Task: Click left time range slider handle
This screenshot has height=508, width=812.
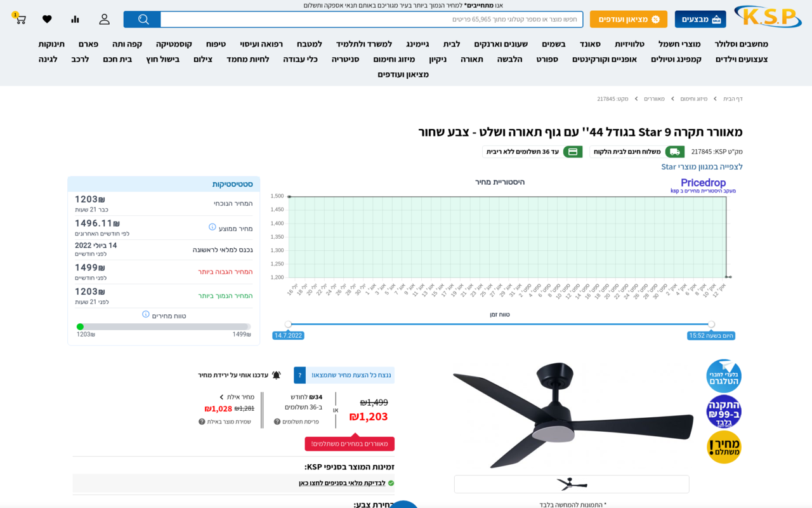Action: [288, 324]
